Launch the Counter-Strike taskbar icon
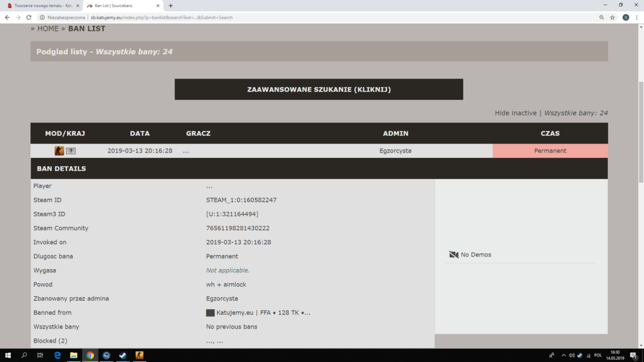 point(139,355)
